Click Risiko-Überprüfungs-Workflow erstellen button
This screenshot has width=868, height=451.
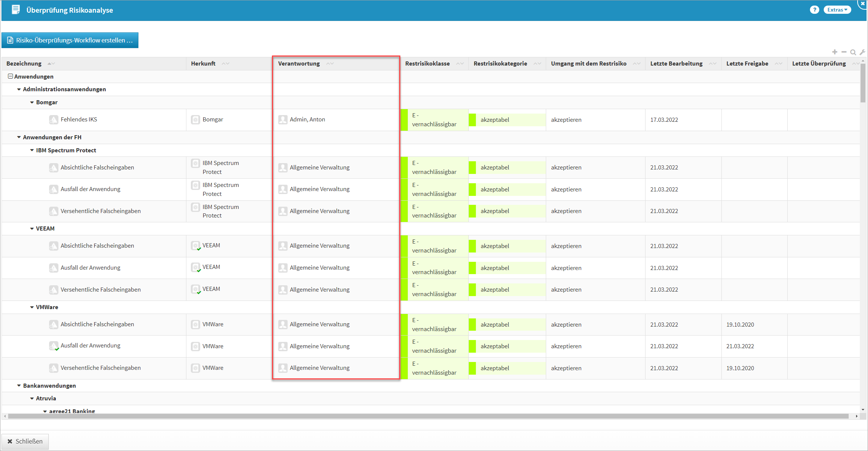[70, 40]
